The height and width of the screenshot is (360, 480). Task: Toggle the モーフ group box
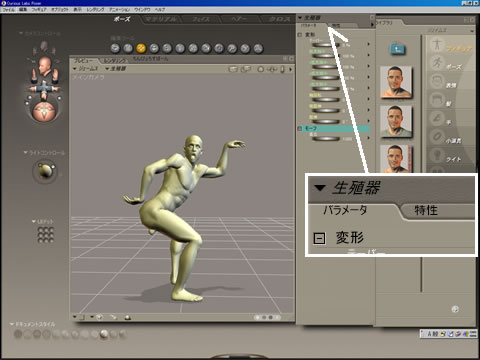[x=300, y=128]
